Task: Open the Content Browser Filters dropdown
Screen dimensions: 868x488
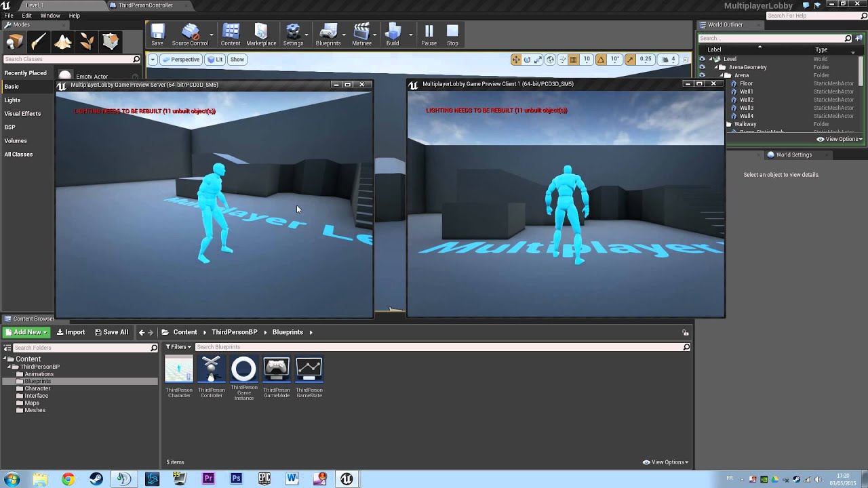Action: click(x=179, y=347)
